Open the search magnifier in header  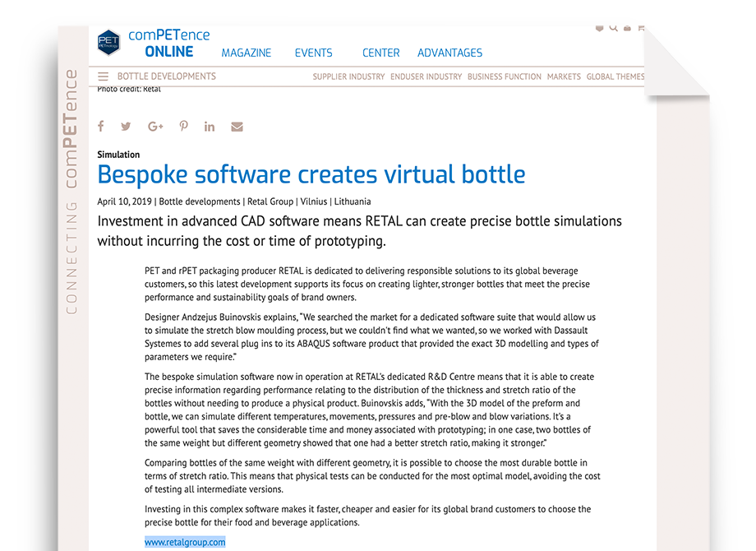[613, 28]
